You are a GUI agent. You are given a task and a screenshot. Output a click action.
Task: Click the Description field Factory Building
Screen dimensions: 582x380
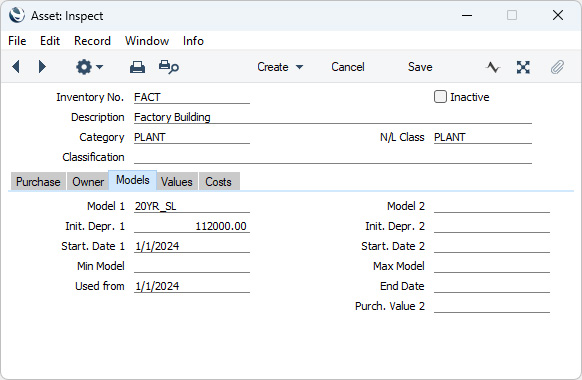(333, 117)
